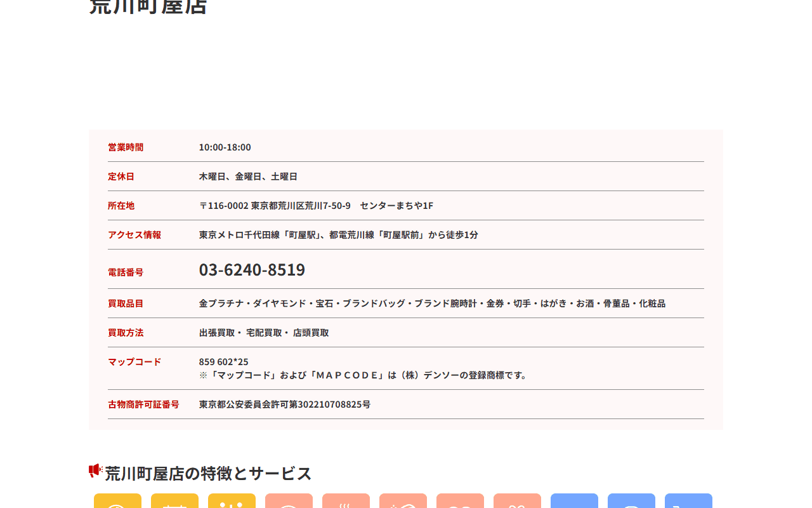Select the 所在地 label
The width and height of the screenshot is (812, 508).
pos(121,206)
